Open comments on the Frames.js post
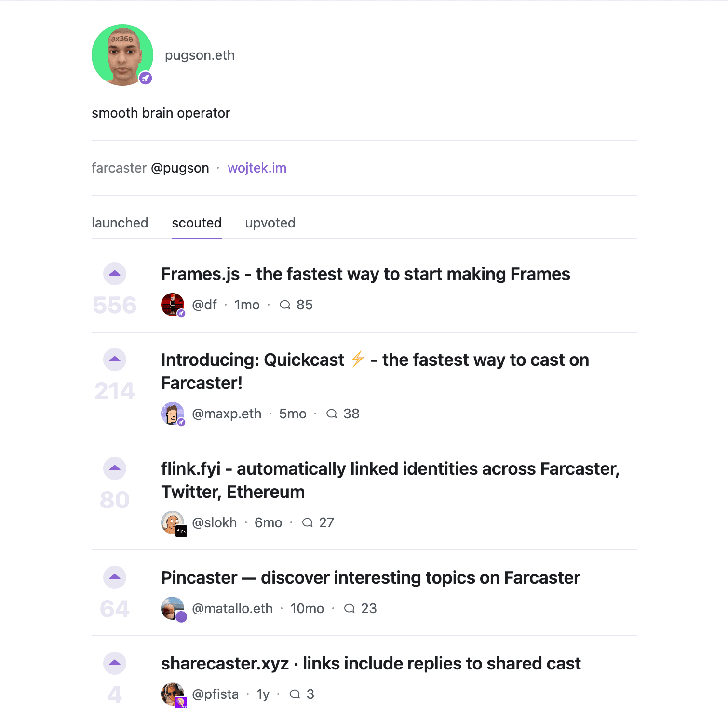Image resolution: width=728 pixels, height=721 pixels. point(296,305)
